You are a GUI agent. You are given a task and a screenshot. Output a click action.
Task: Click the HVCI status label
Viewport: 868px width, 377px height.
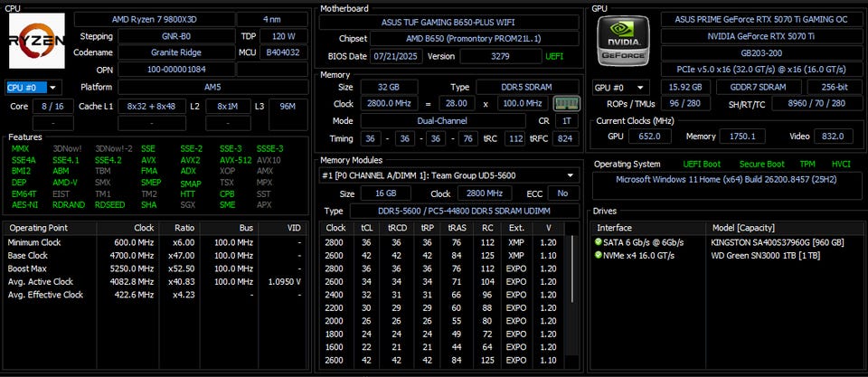click(840, 165)
